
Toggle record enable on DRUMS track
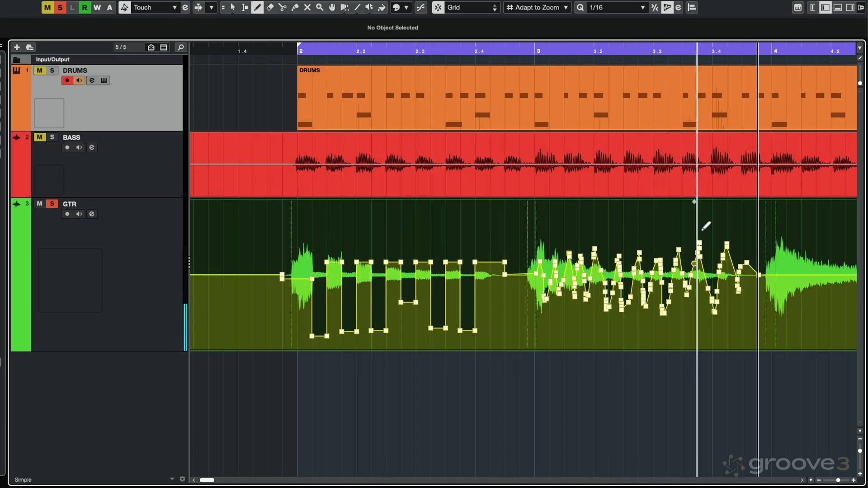tap(67, 80)
